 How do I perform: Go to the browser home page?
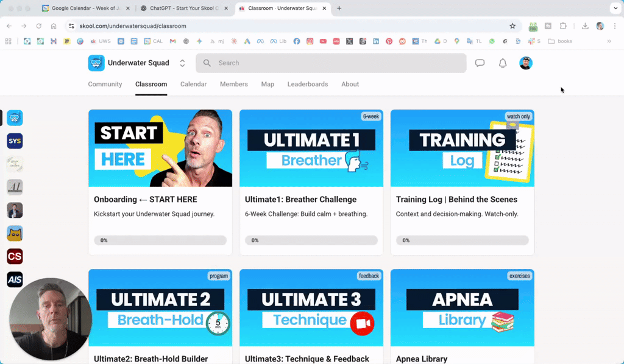click(x=54, y=26)
